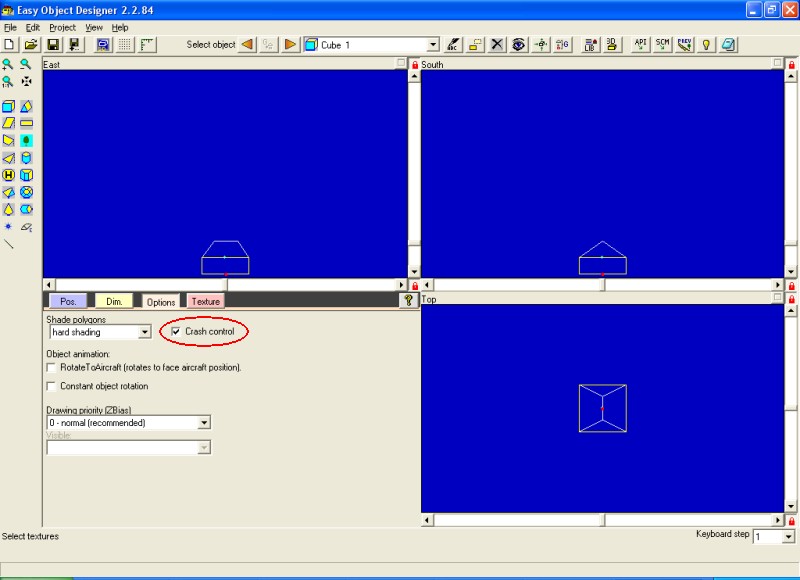This screenshot has height=580, width=800.
Task: Click East view horizontal scroll left arrow
Action: tap(48, 285)
